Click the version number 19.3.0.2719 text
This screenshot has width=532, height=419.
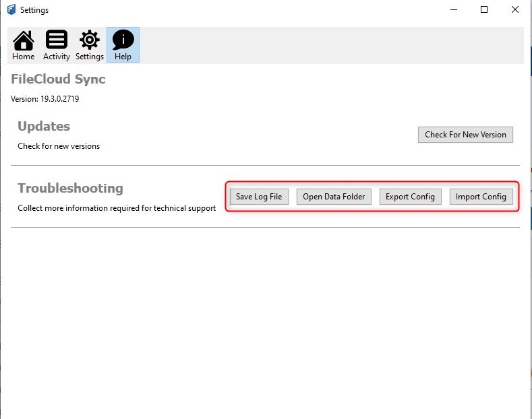click(x=60, y=99)
